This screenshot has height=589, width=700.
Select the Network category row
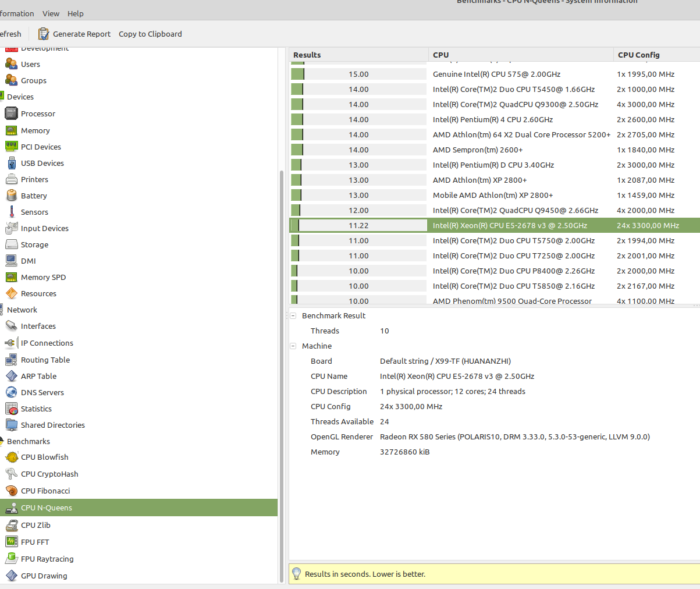tap(138, 310)
